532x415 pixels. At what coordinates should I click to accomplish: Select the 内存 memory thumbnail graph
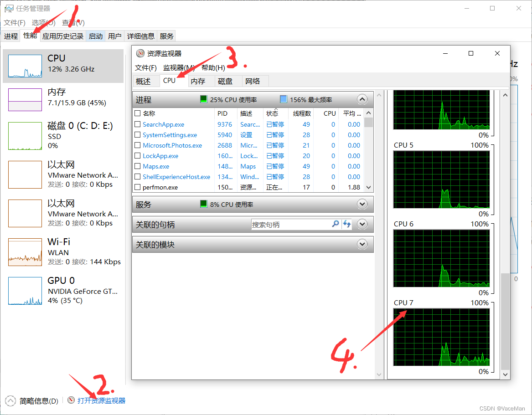click(25, 100)
